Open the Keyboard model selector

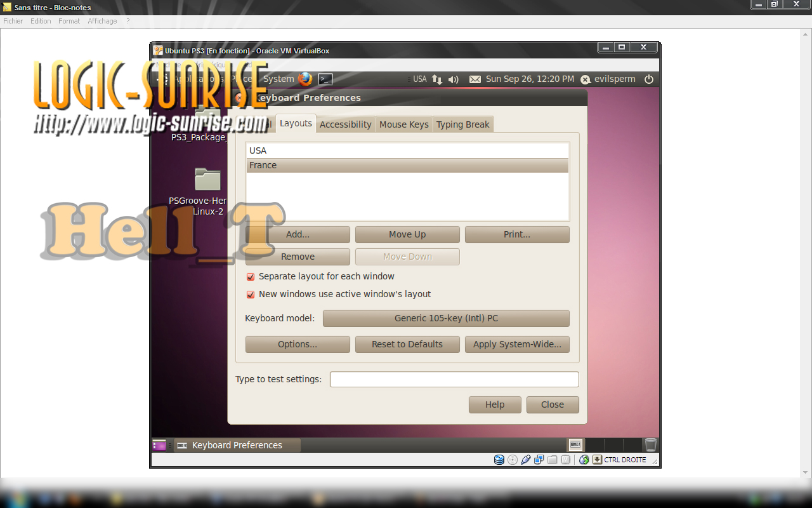tap(446, 318)
